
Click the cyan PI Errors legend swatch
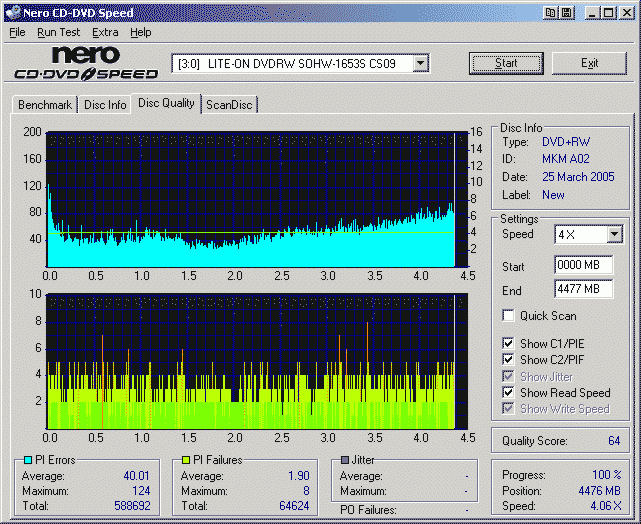[28, 460]
